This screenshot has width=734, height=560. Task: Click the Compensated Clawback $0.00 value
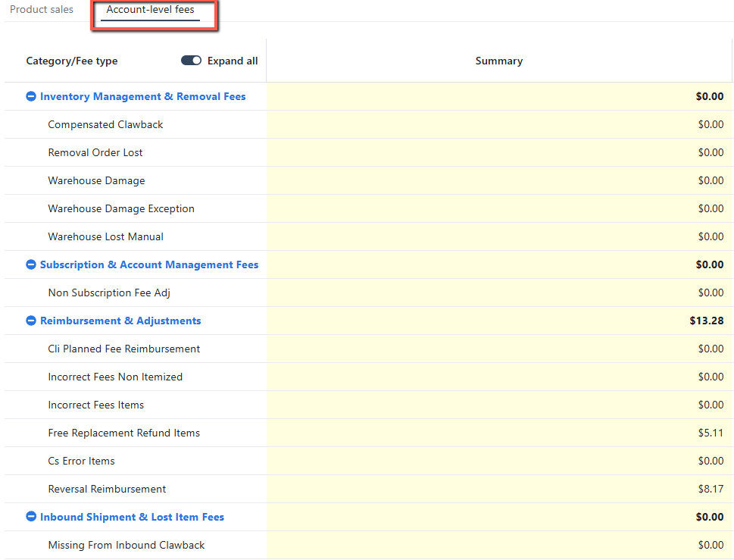(711, 124)
